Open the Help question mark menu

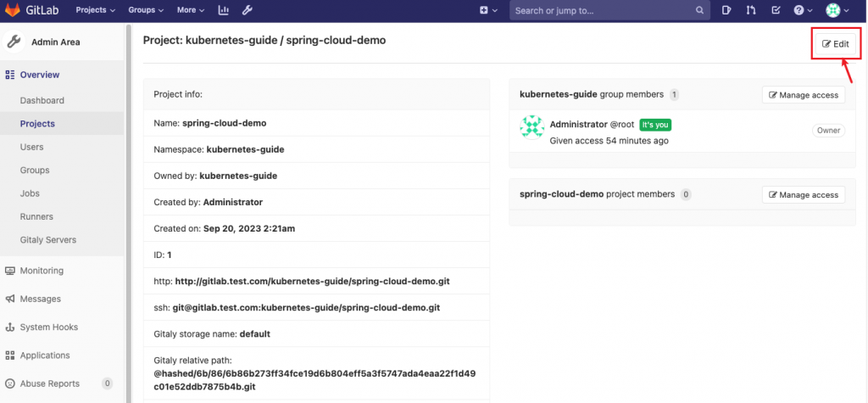[x=803, y=10]
